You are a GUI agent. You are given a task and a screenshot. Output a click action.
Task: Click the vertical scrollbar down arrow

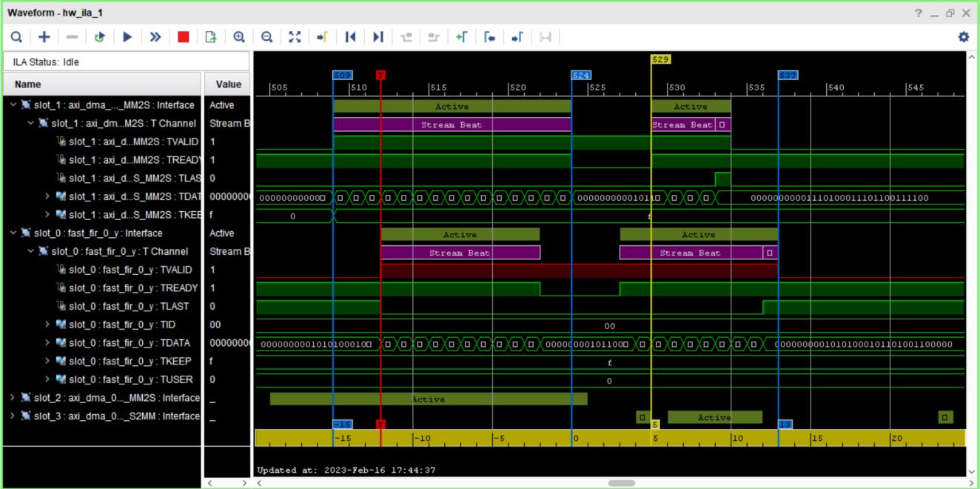pos(973,471)
